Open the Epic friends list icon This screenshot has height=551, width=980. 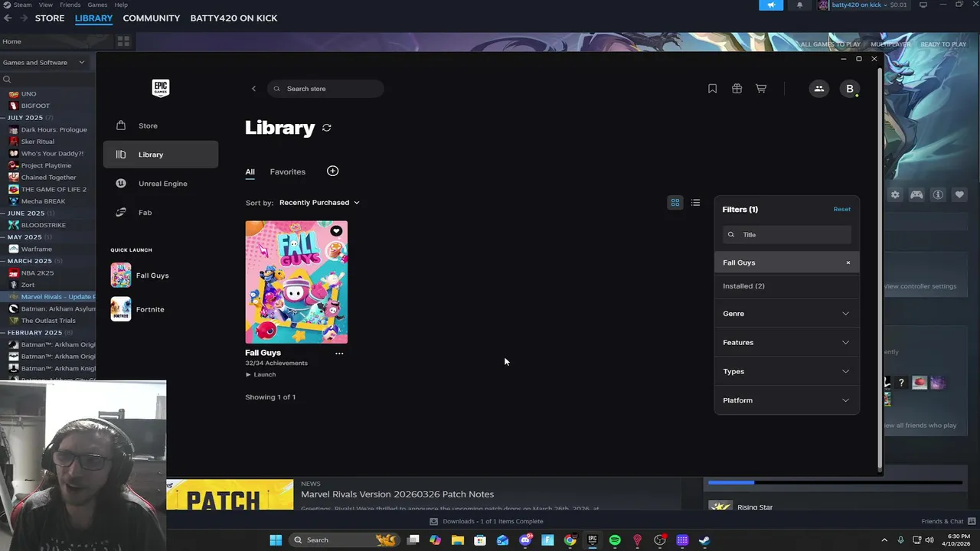(x=818, y=89)
